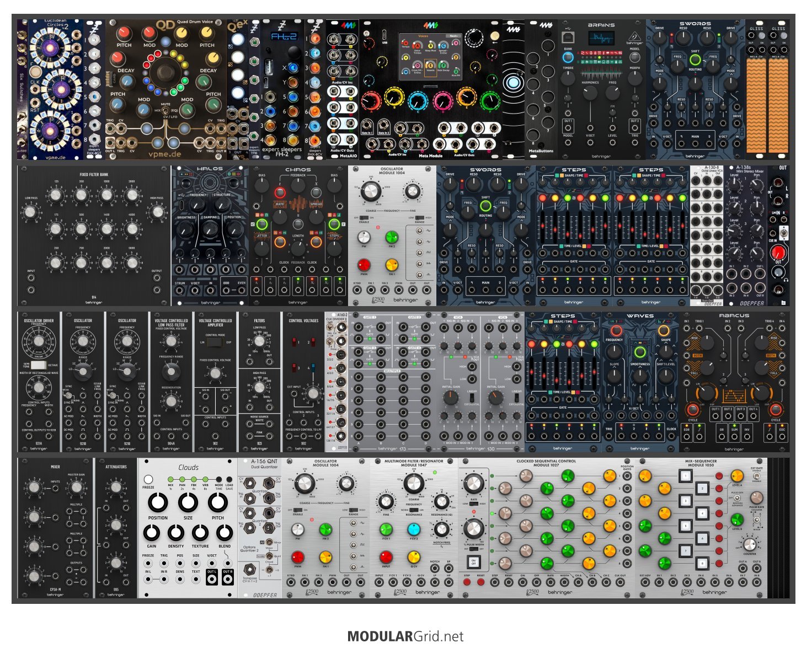This screenshot has width=812, height=648.
Task: Select step button 1 on Mix-Sequencer 1050
Action: [685, 476]
